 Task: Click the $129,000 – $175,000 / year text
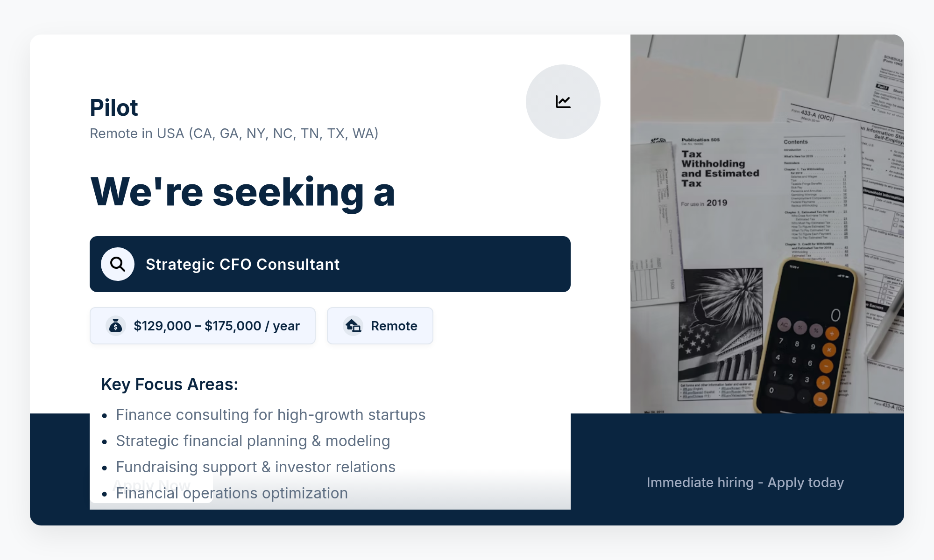[217, 326]
